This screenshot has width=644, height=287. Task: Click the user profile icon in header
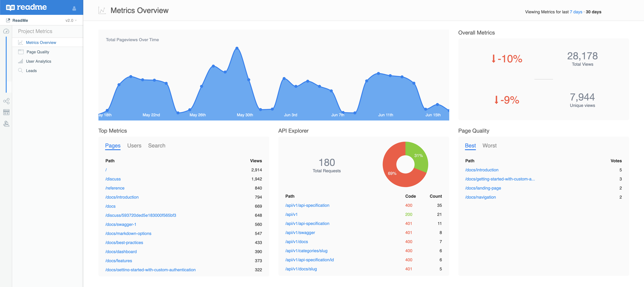point(74,8)
